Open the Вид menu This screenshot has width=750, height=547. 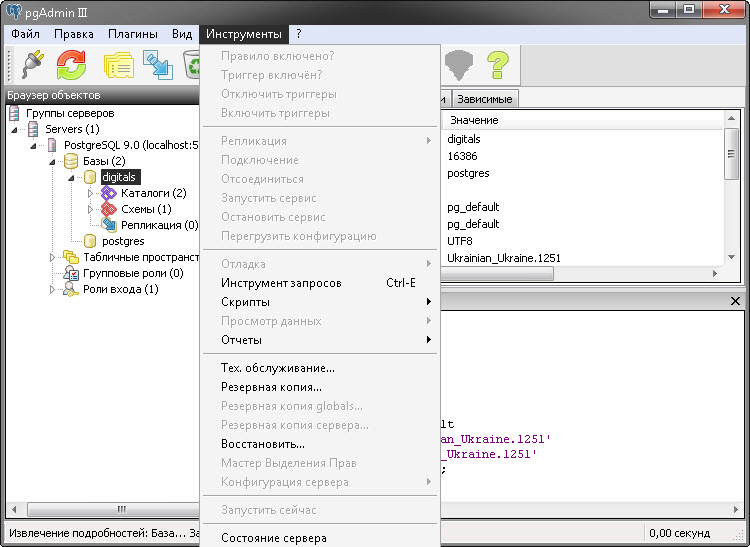[x=182, y=34]
